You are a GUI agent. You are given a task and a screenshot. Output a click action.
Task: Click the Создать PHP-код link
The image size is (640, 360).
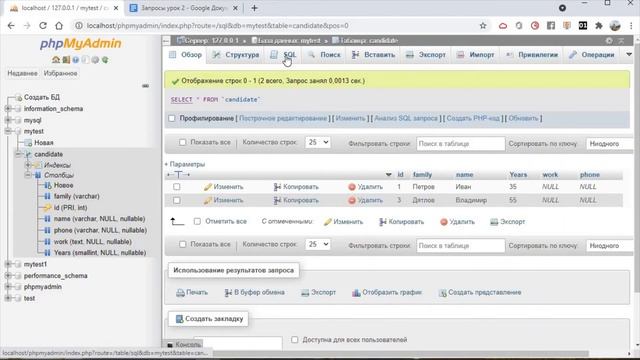[473, 118]
